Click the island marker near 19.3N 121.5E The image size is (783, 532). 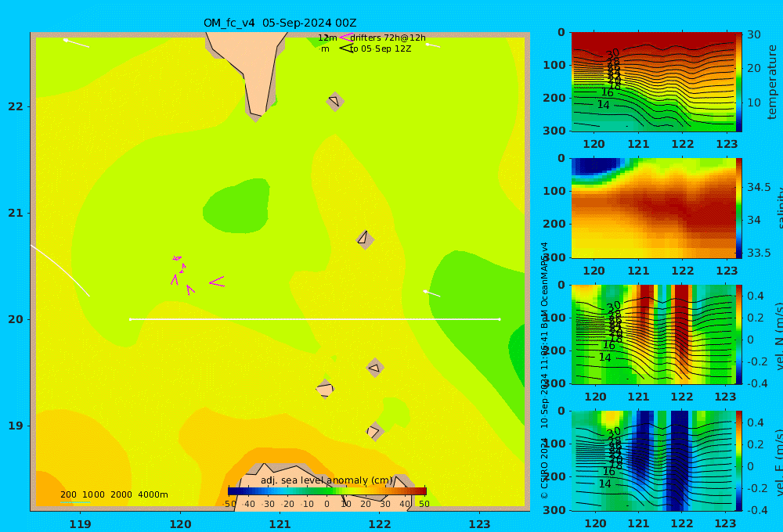pyautogui.click(x=325, y=389)
